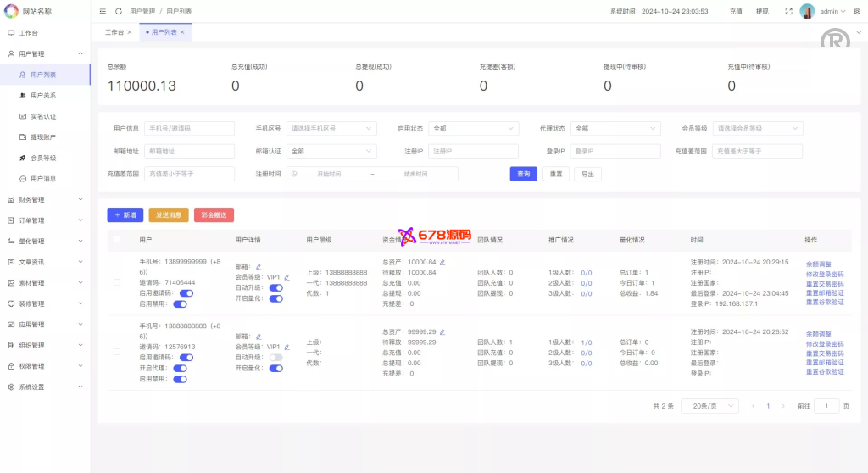Viewport: 868px width, 473px height.
Task: Click the edit pencil next to 总资产 10000.84
Action: tap(442, 262)
